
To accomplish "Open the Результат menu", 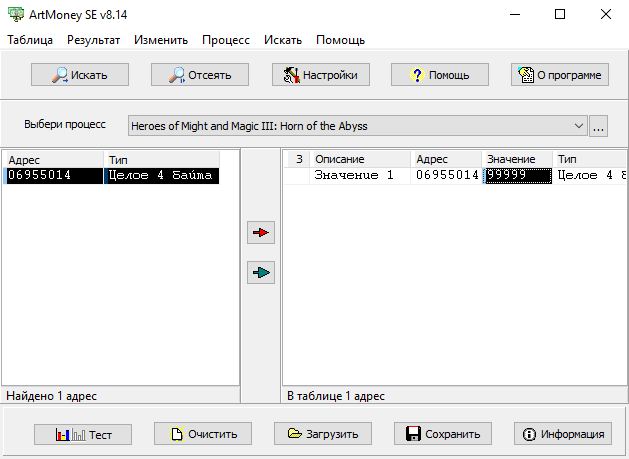I will click(93, 40).
